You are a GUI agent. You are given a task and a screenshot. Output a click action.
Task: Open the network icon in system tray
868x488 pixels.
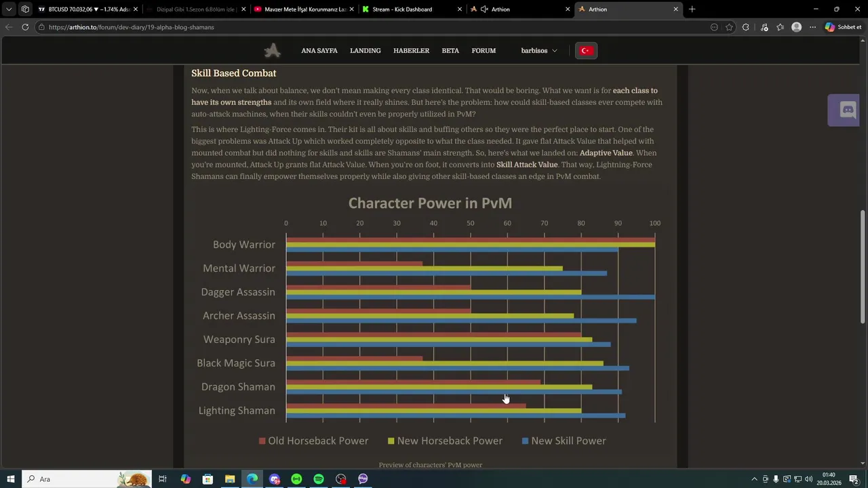(x=797, y=479)
